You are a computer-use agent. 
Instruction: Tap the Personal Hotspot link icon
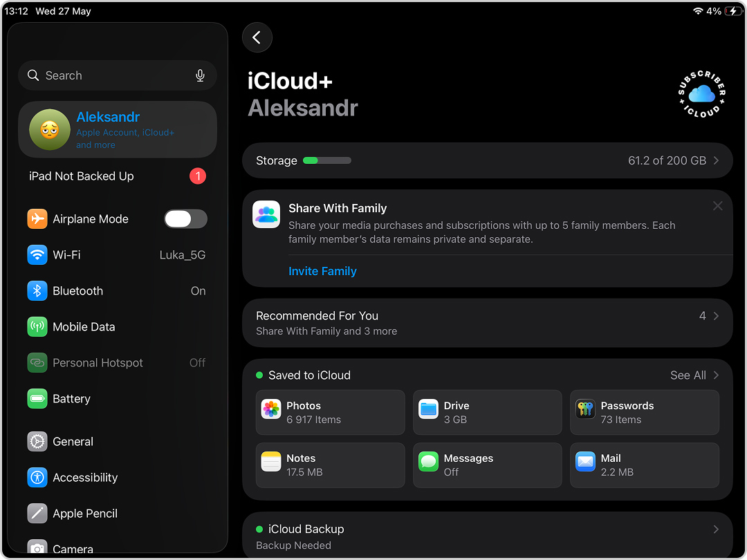coord(37,363)
